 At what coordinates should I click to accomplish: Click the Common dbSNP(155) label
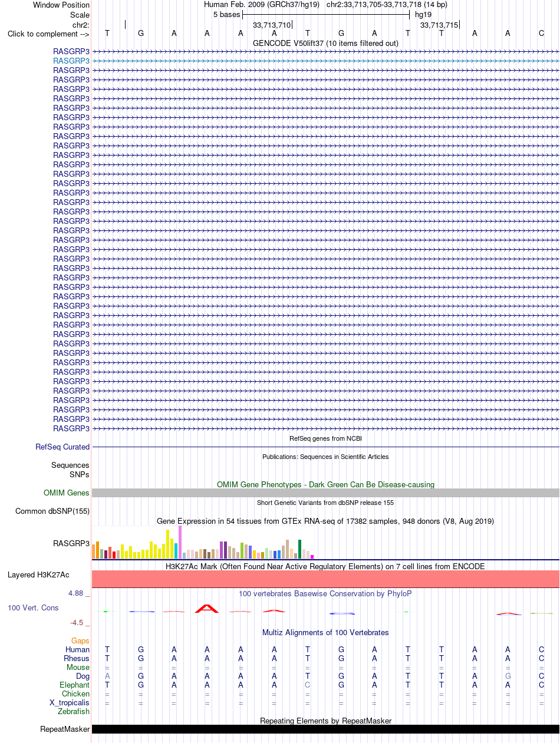(52, 511)
